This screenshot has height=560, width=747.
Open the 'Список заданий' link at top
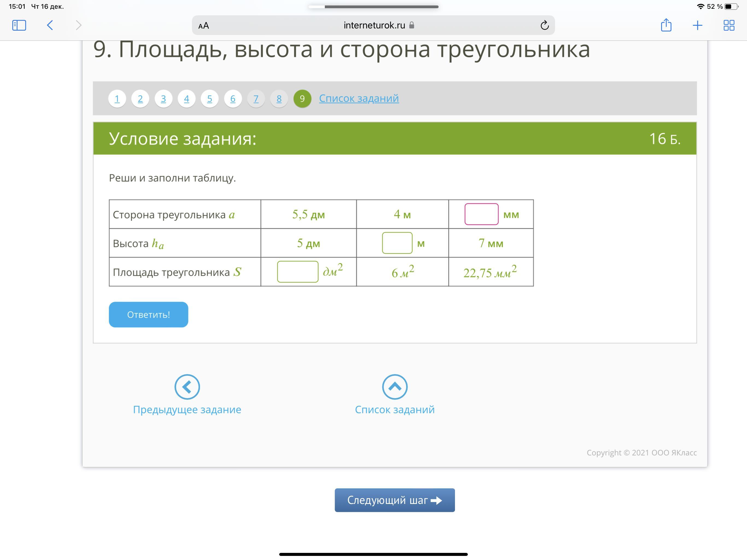359,98
